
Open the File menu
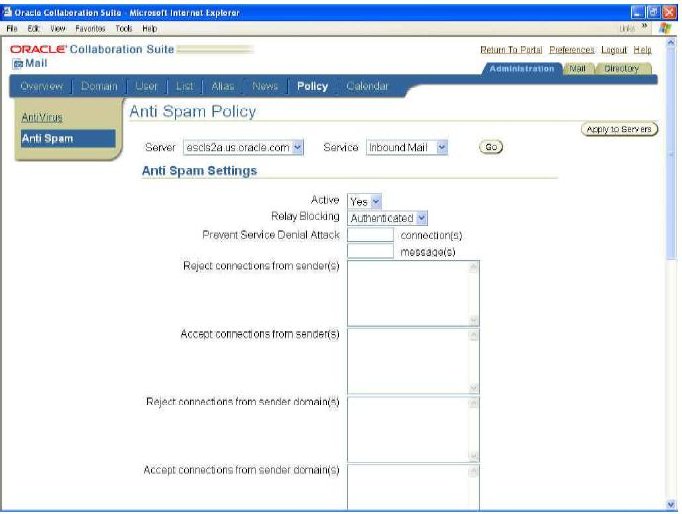(x=12, y=29)
